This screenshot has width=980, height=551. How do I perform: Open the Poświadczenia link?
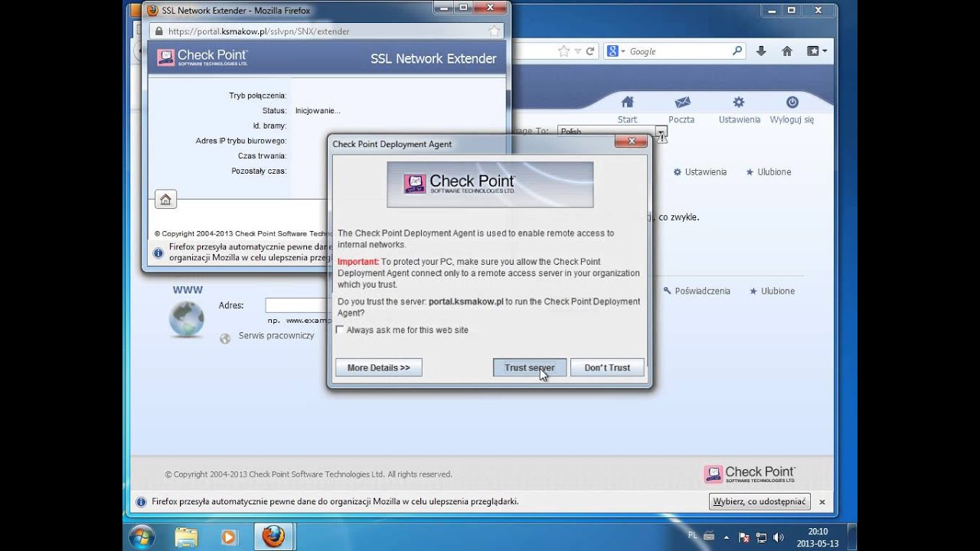tap(697, 291)
